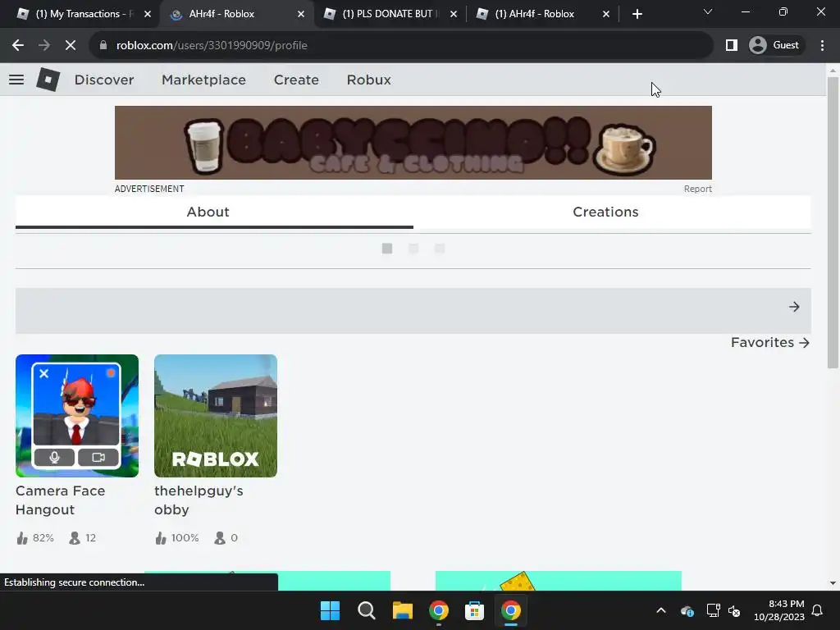The width and height of the screenshot is (840, 630).
Task: Open the active Chrome taskbar icon
Action: pos(510,610)
